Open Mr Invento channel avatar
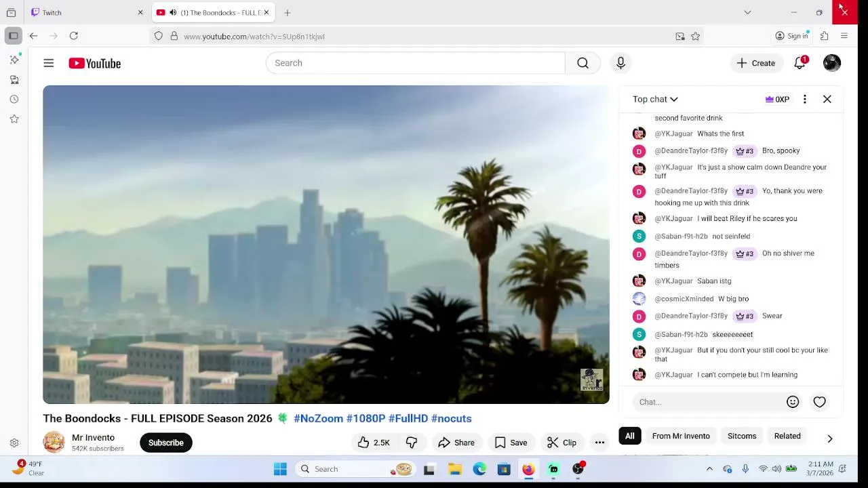The height and width of the screenshot is (488, 868). 54,443
